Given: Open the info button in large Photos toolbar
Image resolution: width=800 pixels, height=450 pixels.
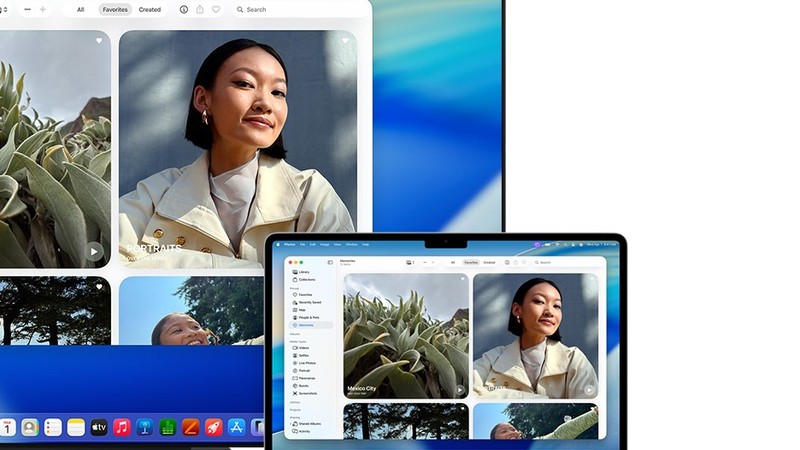Looking at the screenshot, I should coord(184,9).
